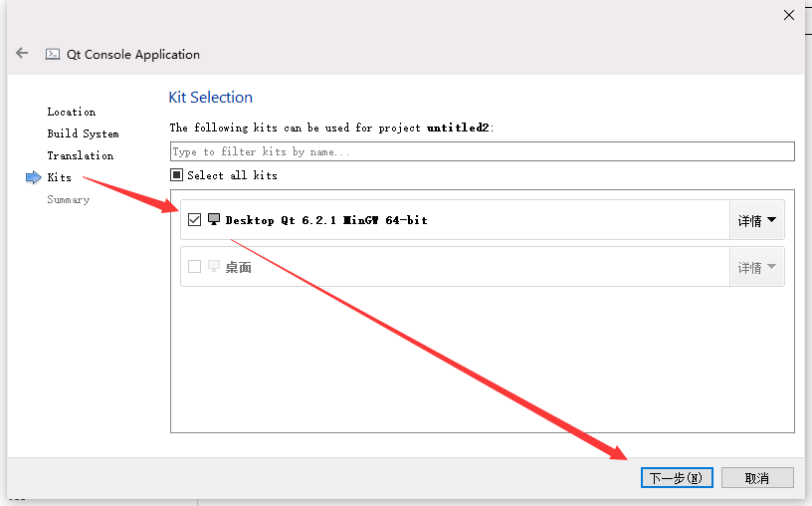Select the Summary step in sidebar
This screenshot has width=812, height=506.
69,199
